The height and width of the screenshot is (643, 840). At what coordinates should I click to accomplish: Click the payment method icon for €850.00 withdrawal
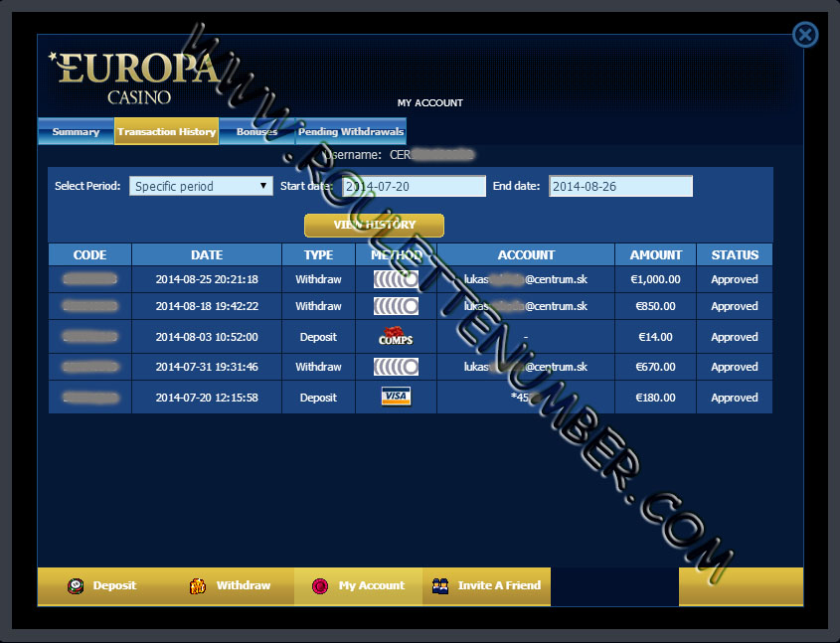[x=396, y=306]
